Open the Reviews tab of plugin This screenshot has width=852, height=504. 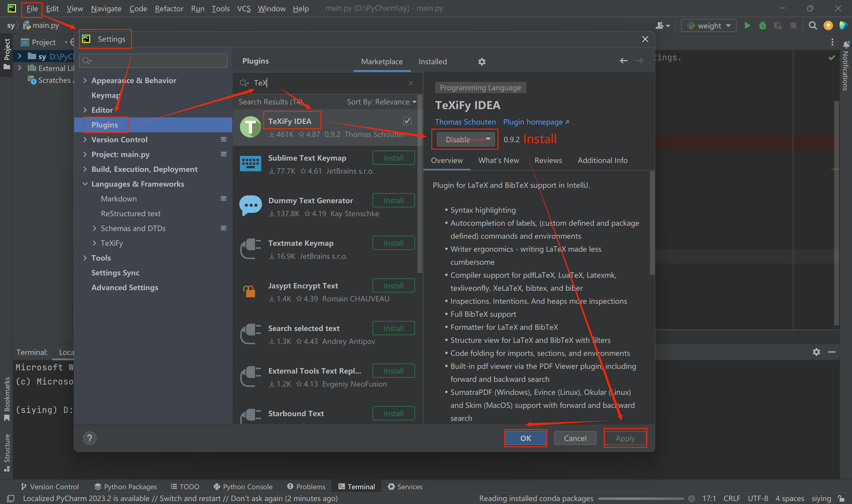548,160
